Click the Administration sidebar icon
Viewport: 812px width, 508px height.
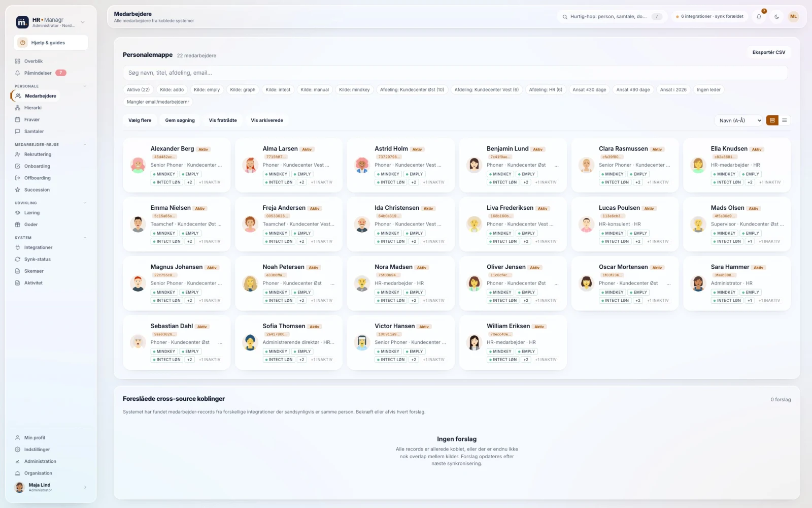pyautogui.click(x=18, y=461)
